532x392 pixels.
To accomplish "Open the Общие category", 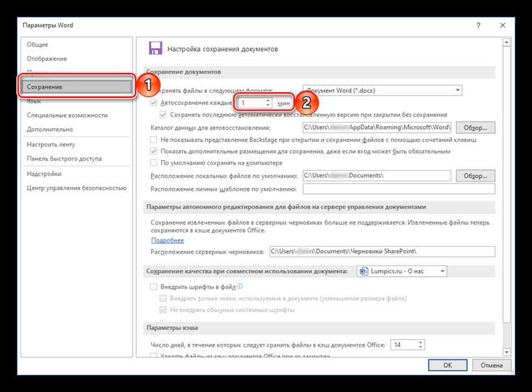I will click(38, 45).
